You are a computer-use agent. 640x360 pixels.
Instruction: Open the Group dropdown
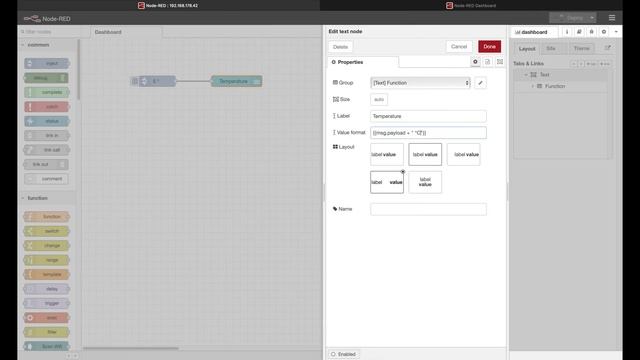(x=420, y=83)
